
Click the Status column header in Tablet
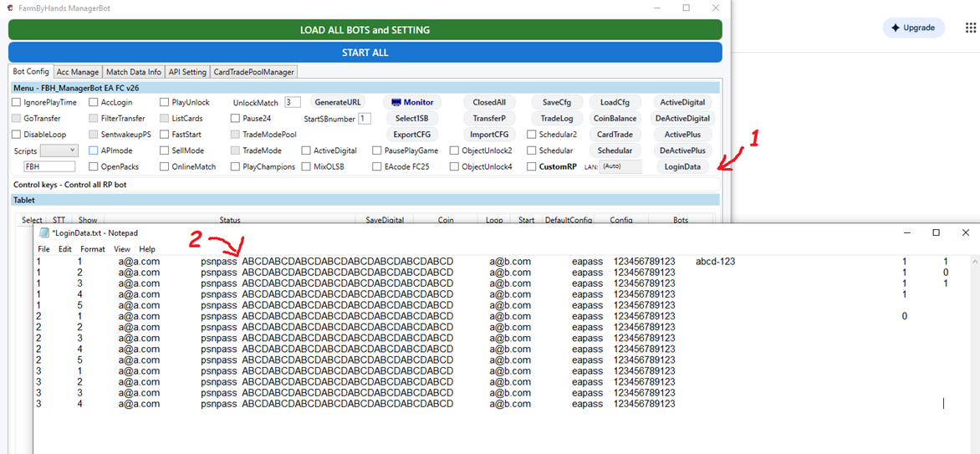[230, 220]
